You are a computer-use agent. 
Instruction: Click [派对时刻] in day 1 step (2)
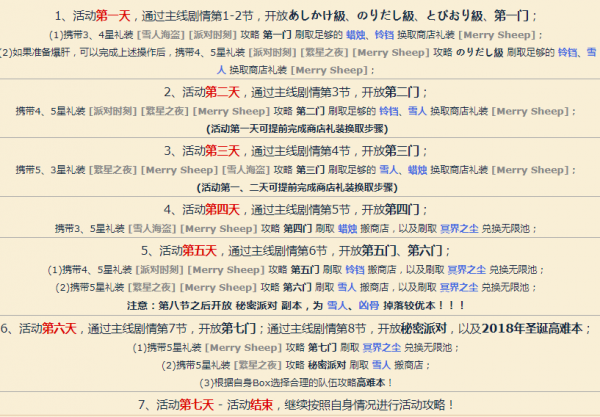272,52
